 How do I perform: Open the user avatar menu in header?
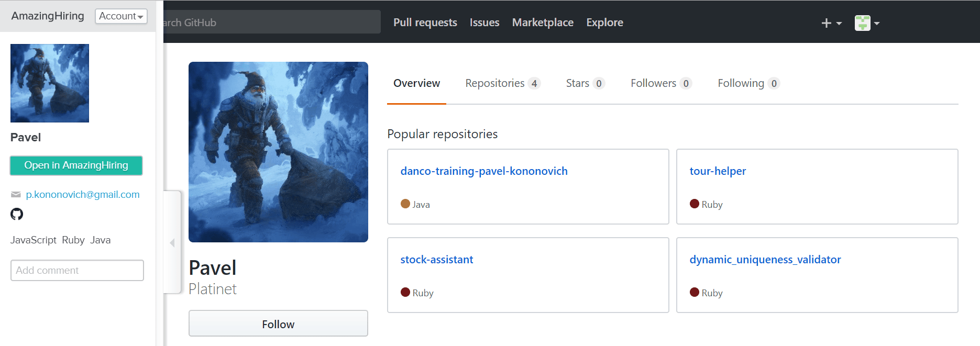[x=867, y=23]
